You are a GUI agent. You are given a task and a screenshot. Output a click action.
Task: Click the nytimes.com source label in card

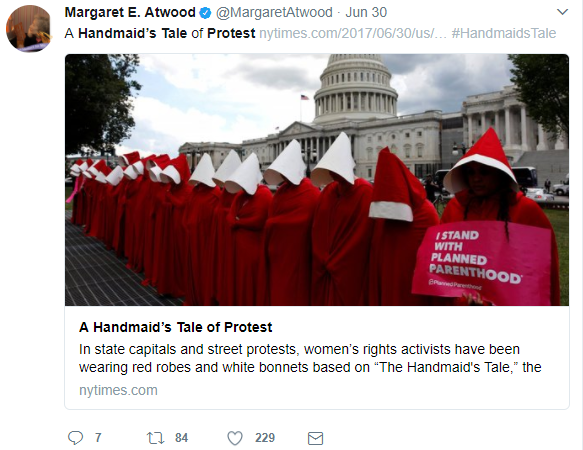[x=118, y=390]
